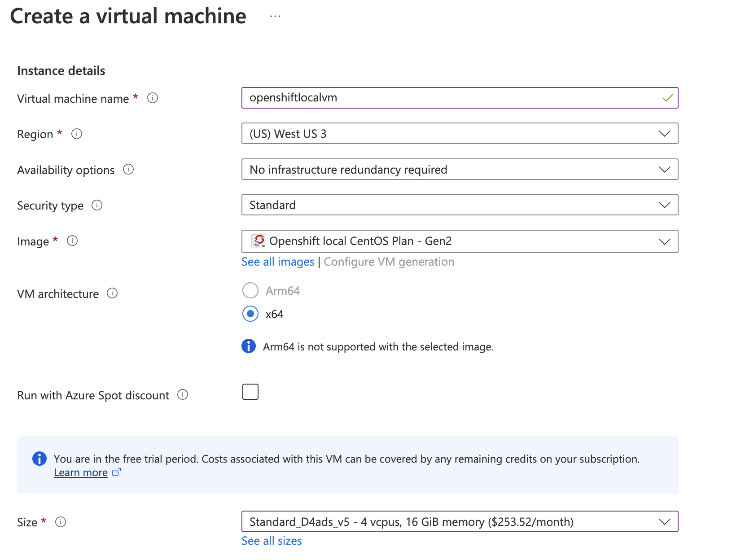745x560 pixels.
Task: Enable Run with Azure Spot discount checkbox
Action: coord(250,392)
